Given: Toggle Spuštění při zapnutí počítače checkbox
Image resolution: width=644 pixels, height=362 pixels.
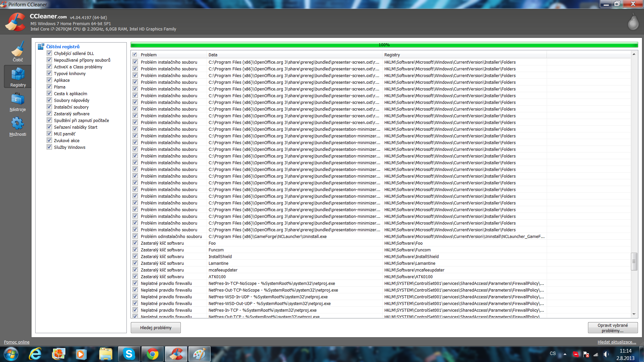Looking at the screenshot, I should [49, 120].
